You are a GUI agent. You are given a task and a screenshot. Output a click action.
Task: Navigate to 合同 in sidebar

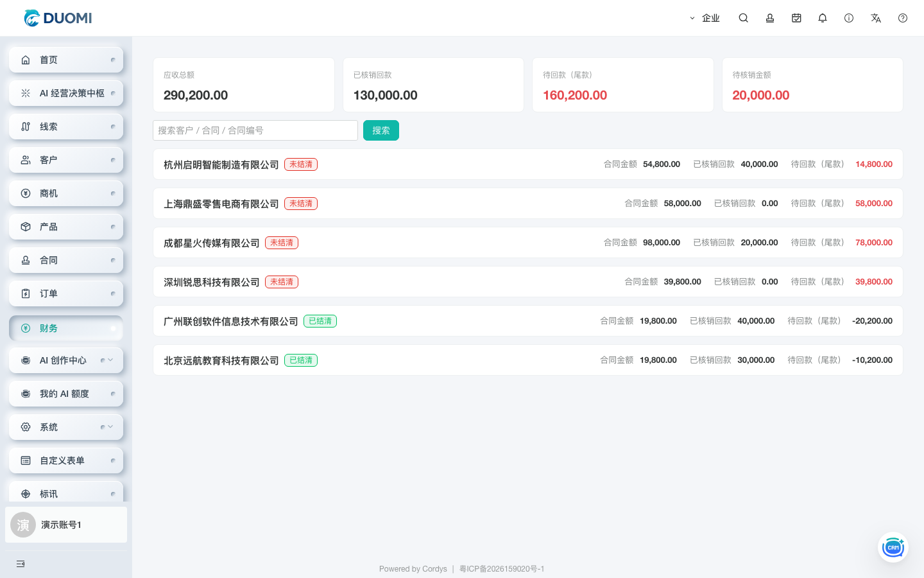pyautogui.click(x=66, y=260)
